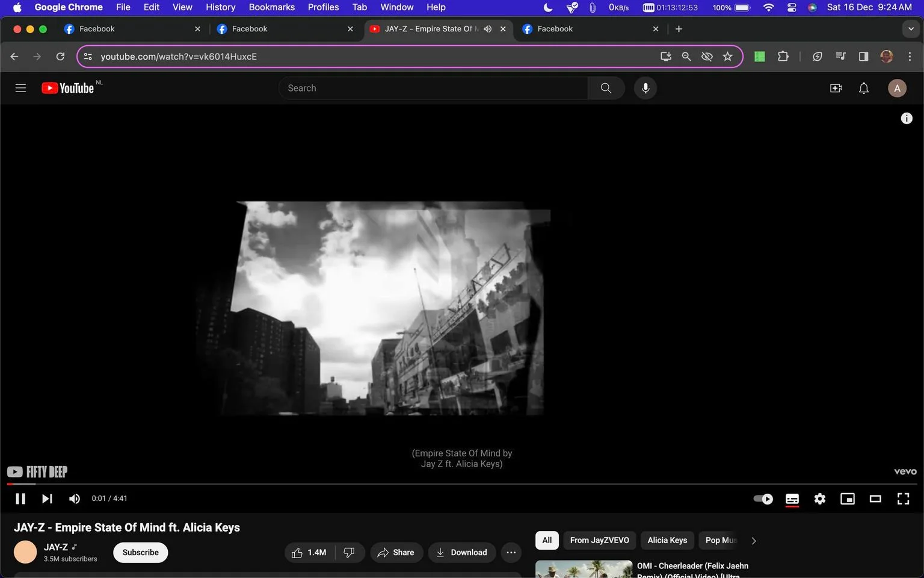Enable miniplayer mode
924x578 pixels.
848,499
